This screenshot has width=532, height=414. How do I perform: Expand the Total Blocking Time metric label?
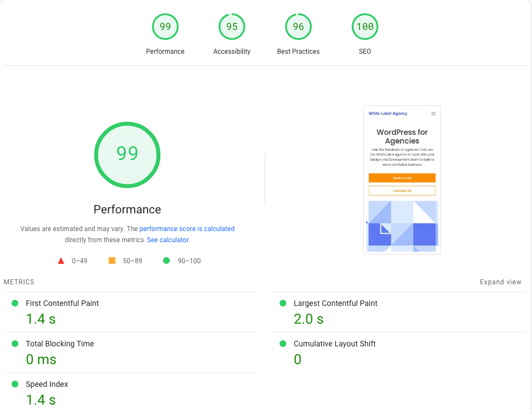[60, 344]
